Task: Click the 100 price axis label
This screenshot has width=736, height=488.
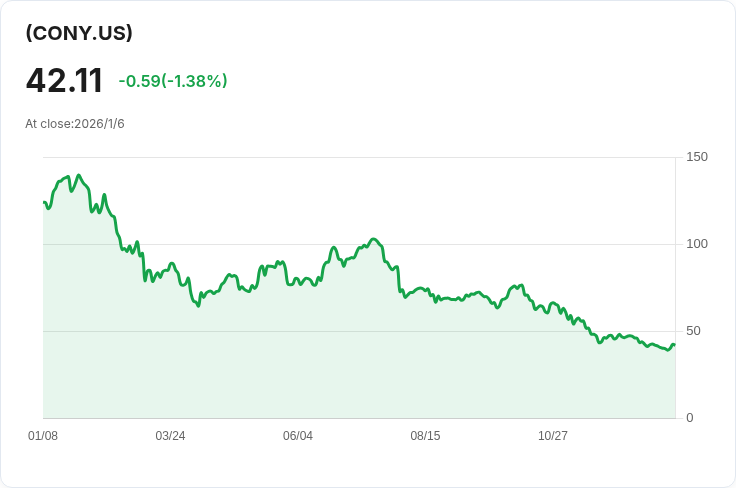Action: pyautogui.click(x=697, y=244)
